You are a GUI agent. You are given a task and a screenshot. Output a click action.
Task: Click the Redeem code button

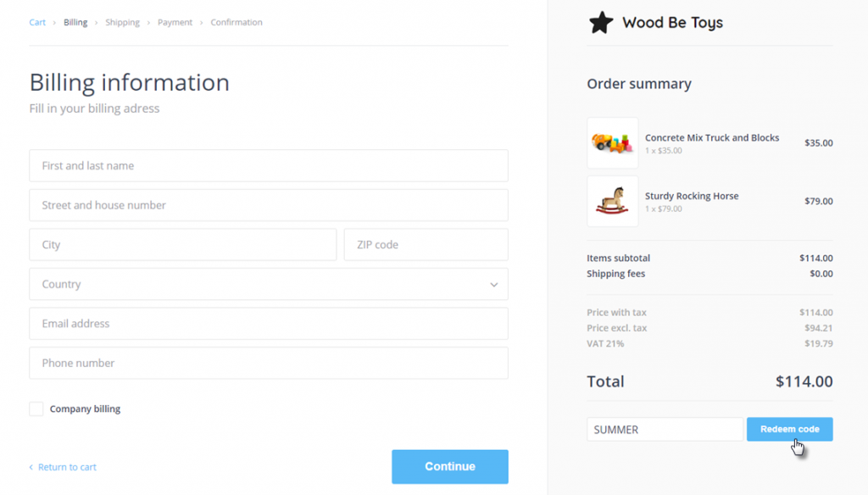pyautogui.click(x=789, y=429)
